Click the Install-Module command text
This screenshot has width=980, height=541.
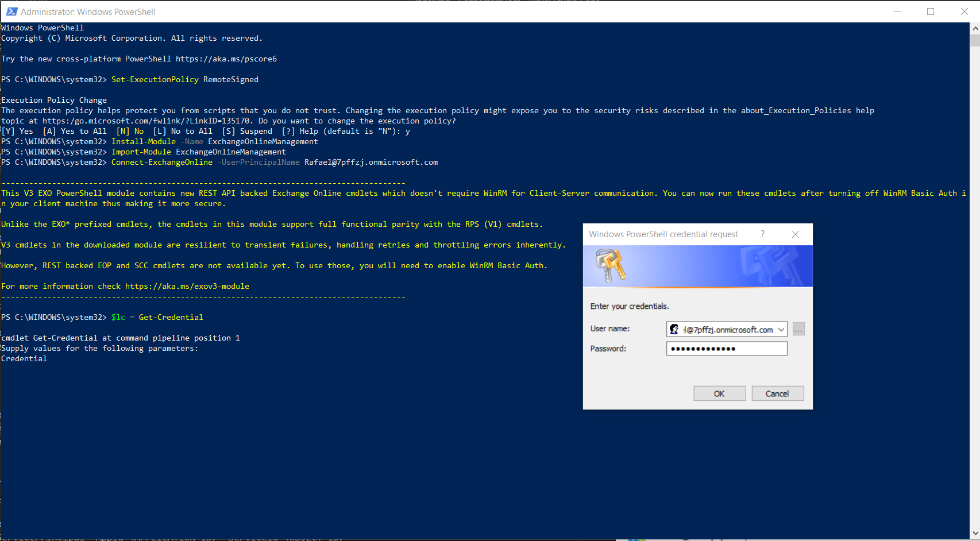tap(144, 141)
